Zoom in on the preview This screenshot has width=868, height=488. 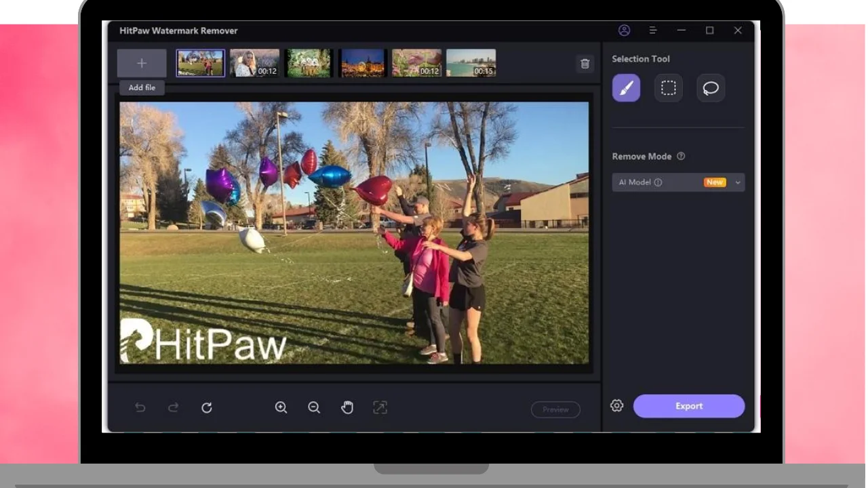tap(281, 407)
